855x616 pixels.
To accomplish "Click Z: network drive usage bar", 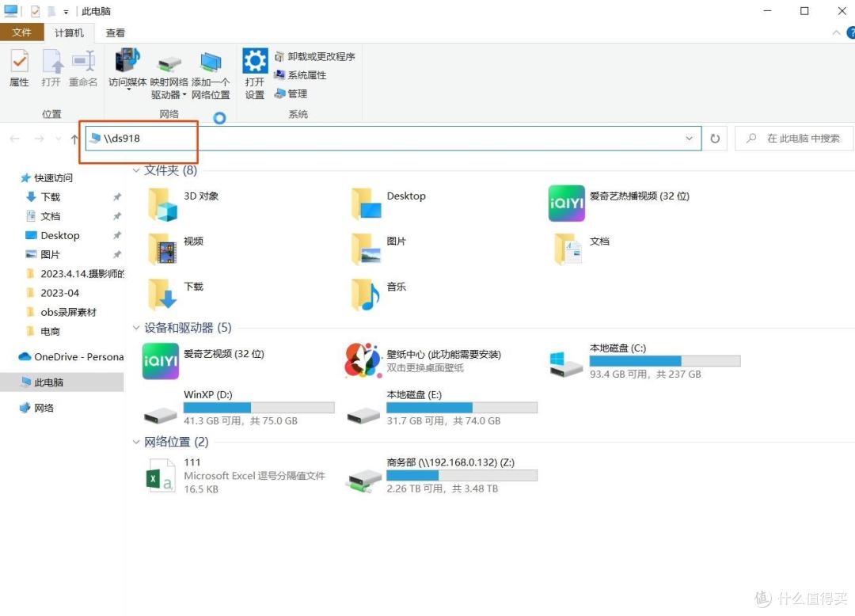I will click(x=462, y=475).
